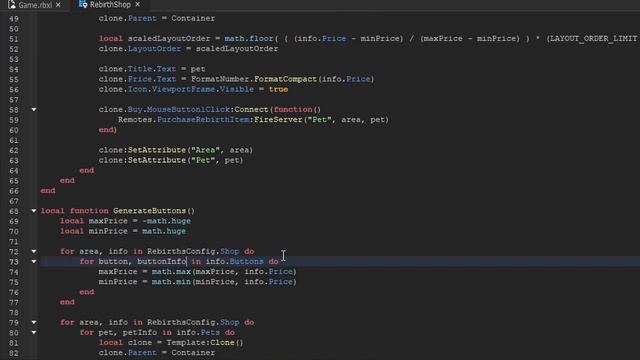Click 'PurchaseRebirthItem' on line 59
640x360 pixels.
click(203, 120)
